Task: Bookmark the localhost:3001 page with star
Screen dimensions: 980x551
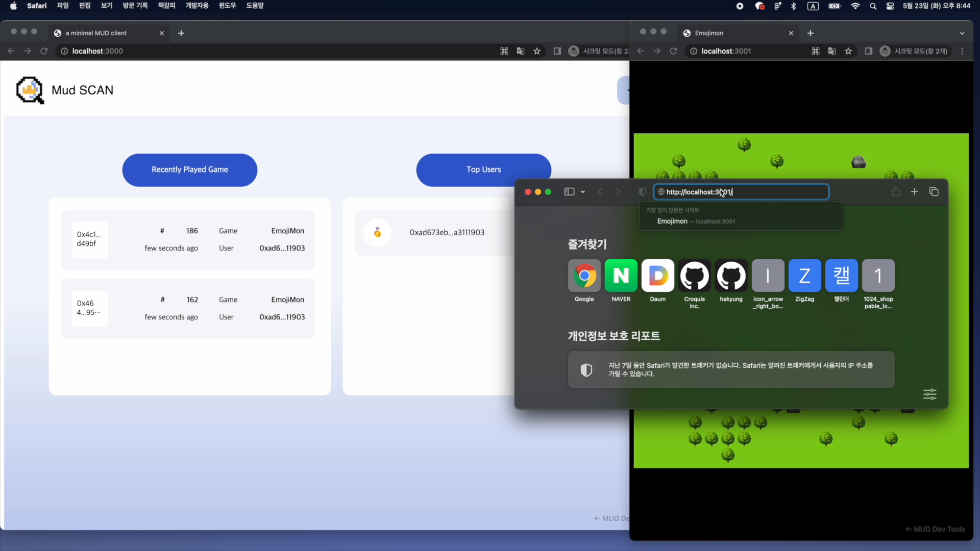Action: point(848,51)
